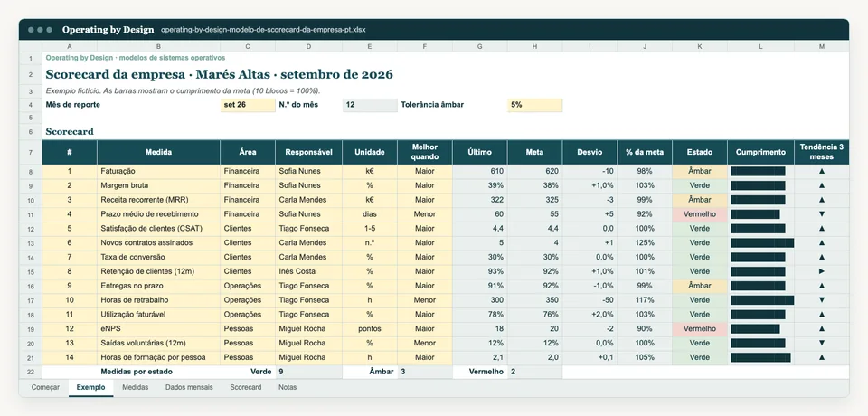Click the trend arrow for Utilização faturável
This screenshot has height=416, width=868.
click(x=822, y=314)
